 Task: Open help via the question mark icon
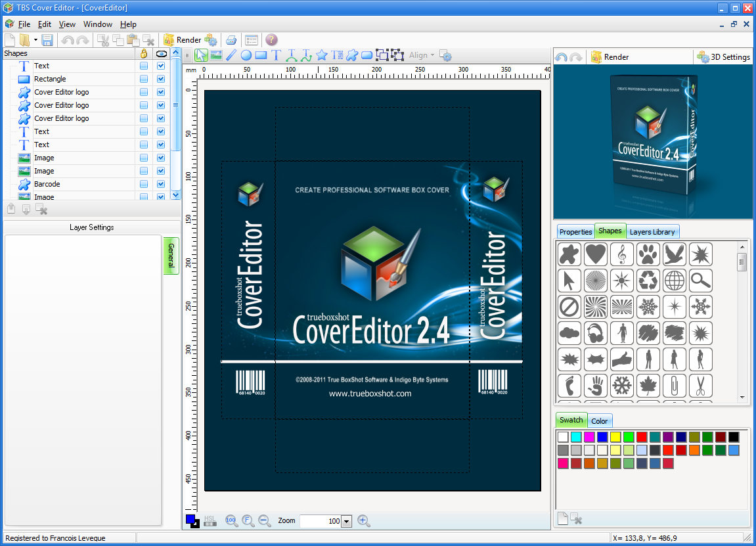[x=271, y=40]
